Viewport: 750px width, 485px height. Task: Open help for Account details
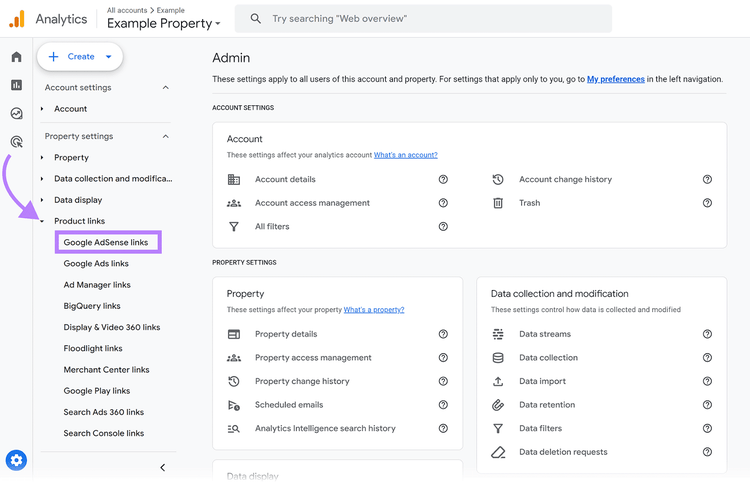[x=443, y=179]
